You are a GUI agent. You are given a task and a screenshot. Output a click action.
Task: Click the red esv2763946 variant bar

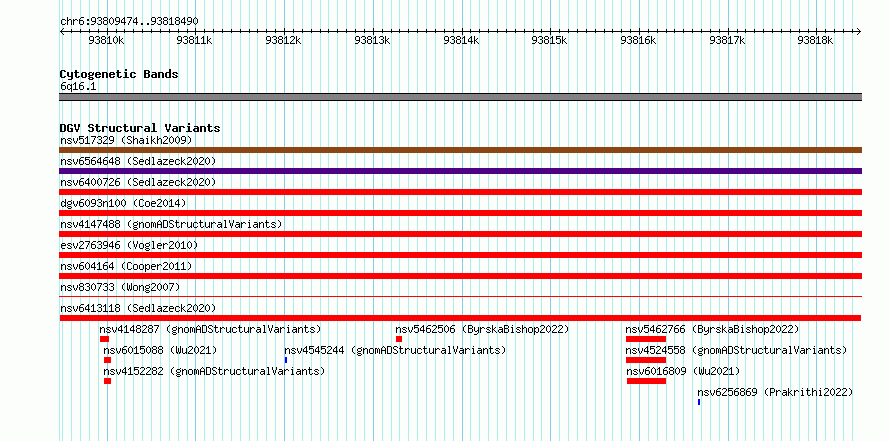pos(460,255)
